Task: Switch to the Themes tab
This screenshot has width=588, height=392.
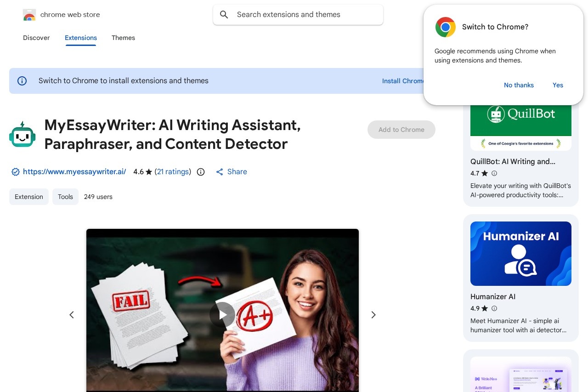Action: pos(123,38)
